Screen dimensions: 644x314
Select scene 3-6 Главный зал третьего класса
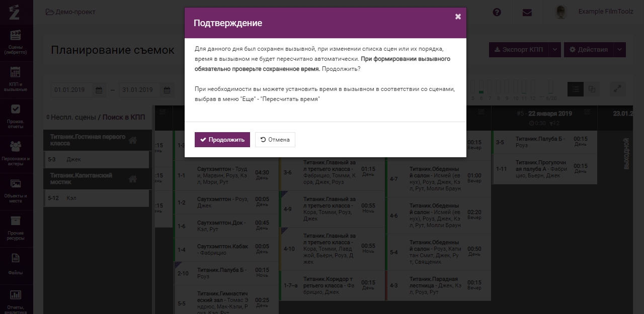coord(332,172)
